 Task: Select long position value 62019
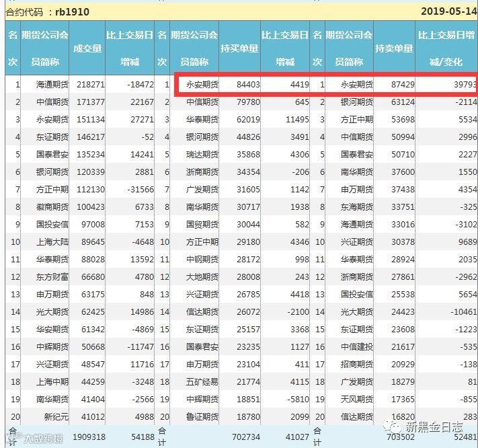coord(248,120)
